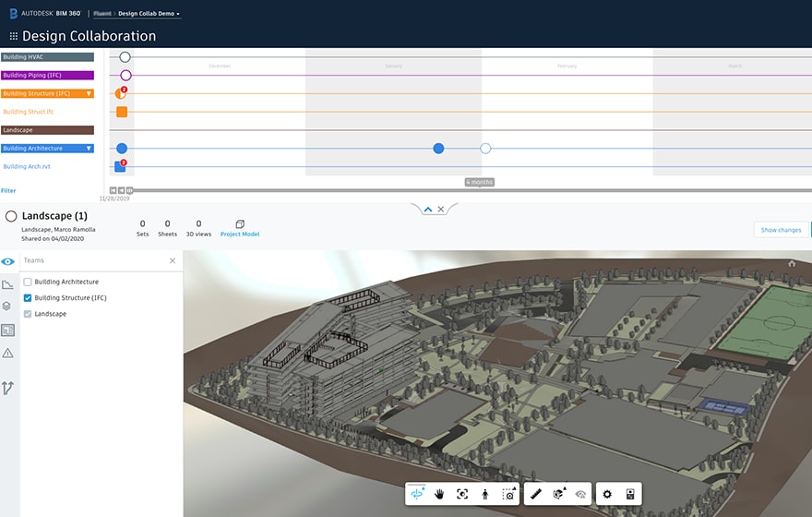This screenshot has width=812, height=517.
Task: Select the Building HVAC team bar
Action: click(47, 57)
